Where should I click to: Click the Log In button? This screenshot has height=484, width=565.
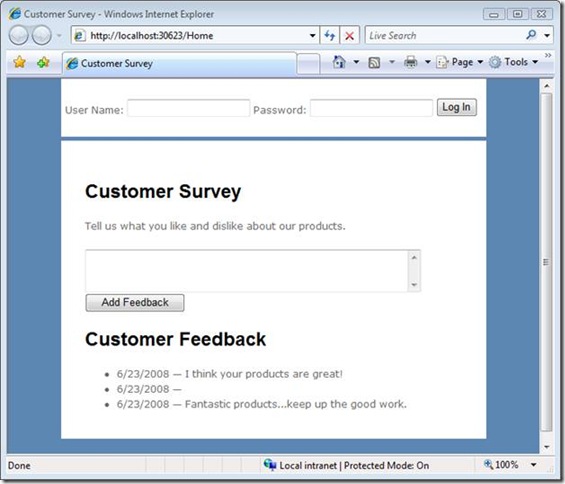tap(457, 107)
